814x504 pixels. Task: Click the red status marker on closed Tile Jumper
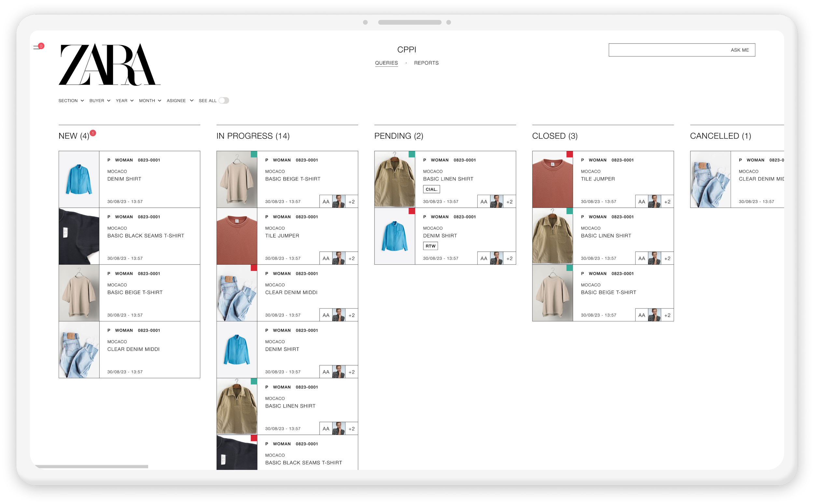pyautogui.click(x=569, y=154)
